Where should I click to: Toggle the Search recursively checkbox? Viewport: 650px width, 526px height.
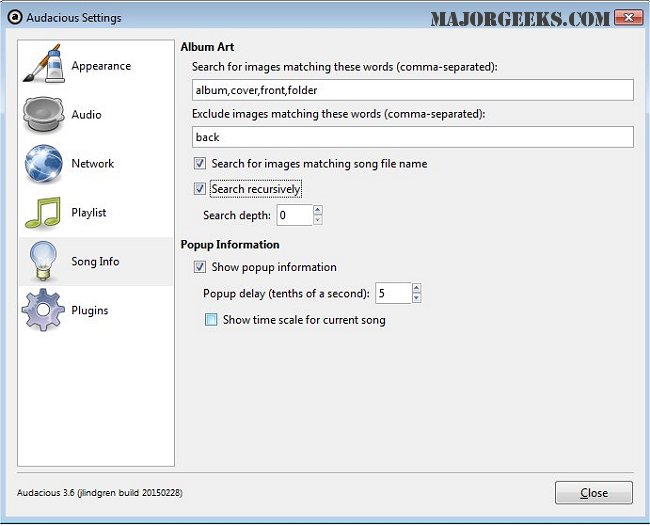click(200, 189)
